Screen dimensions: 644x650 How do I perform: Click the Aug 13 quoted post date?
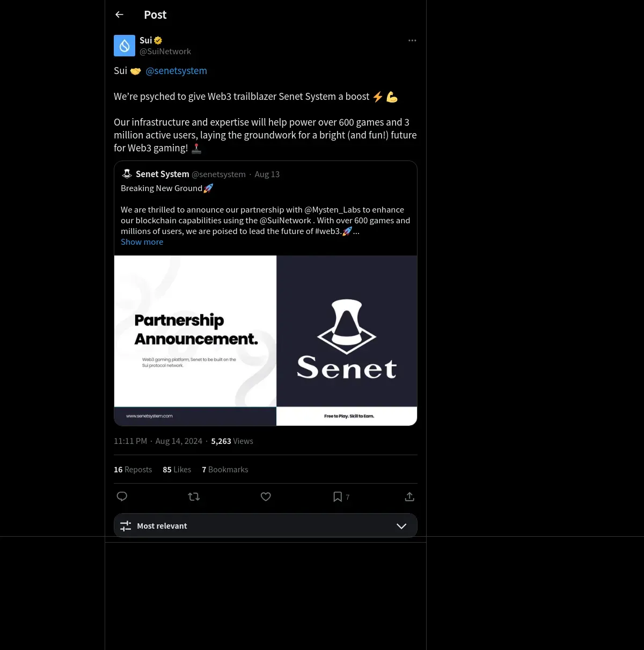pos(267,174)
